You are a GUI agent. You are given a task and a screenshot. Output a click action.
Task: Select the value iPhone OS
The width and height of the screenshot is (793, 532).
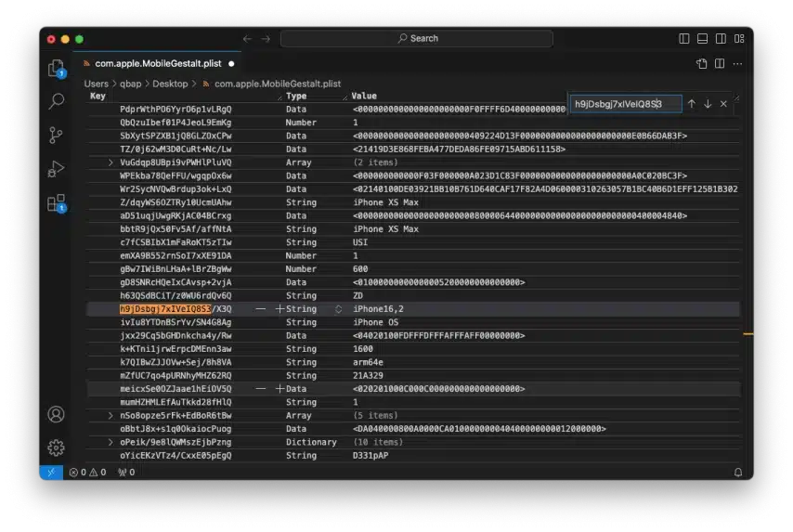click(375, 322)
